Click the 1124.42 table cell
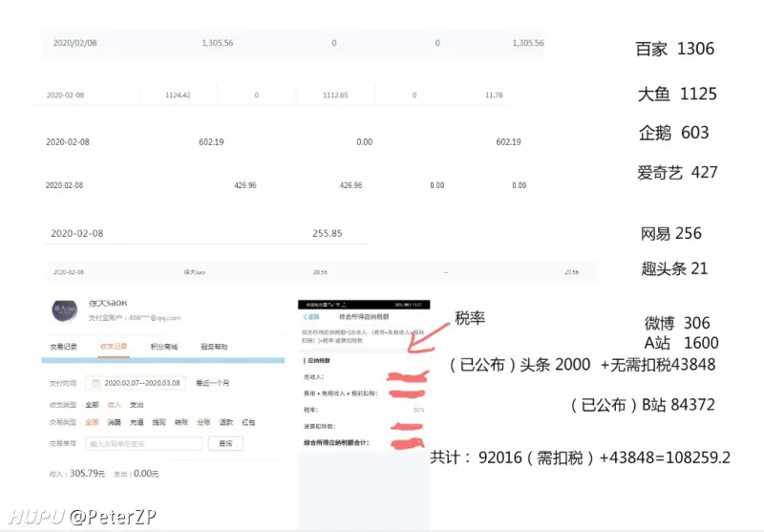Viewport: 764px width, 532px height. [178, 95]
